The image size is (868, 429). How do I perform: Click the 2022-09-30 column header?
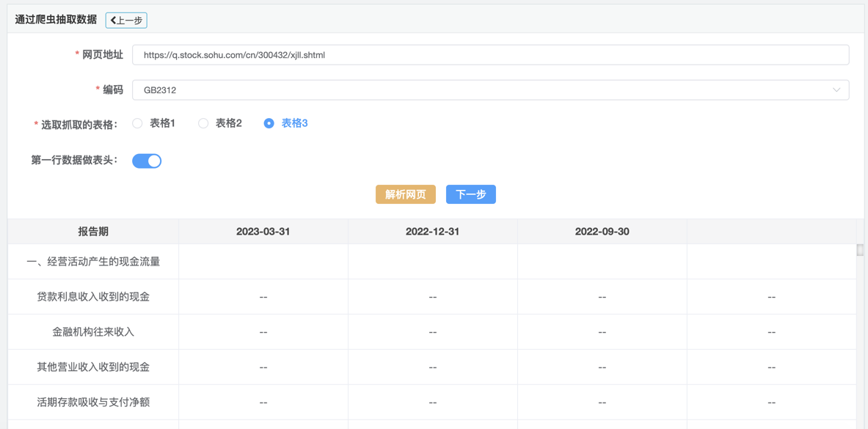coord(602,232)
